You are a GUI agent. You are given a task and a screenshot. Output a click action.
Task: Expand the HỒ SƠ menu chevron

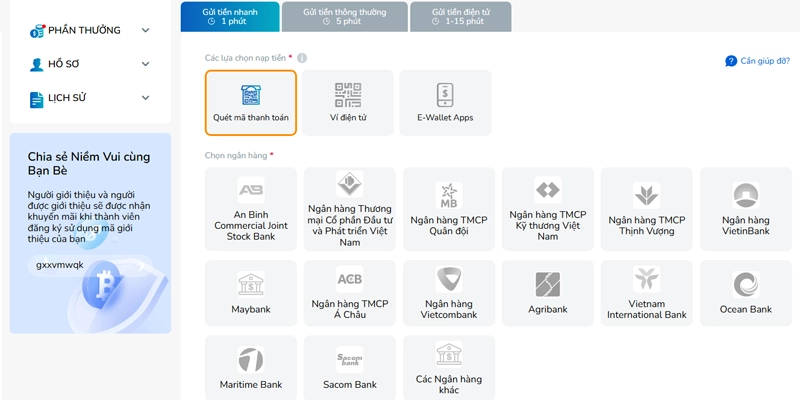145,64
